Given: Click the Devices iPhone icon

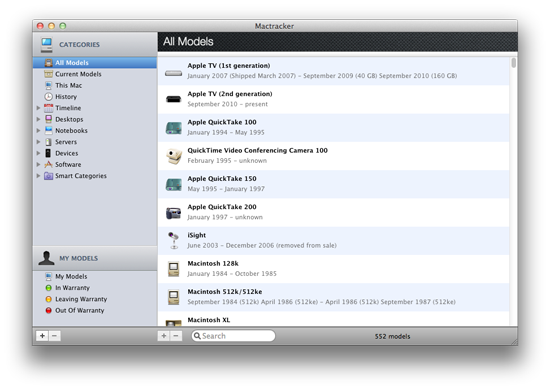Looking at the screenshot, I should click(48, 153).
